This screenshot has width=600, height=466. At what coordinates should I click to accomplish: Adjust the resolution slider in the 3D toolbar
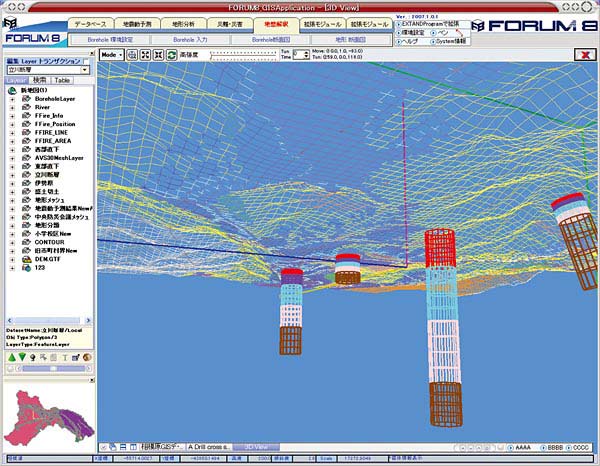(x=244, y=56)
